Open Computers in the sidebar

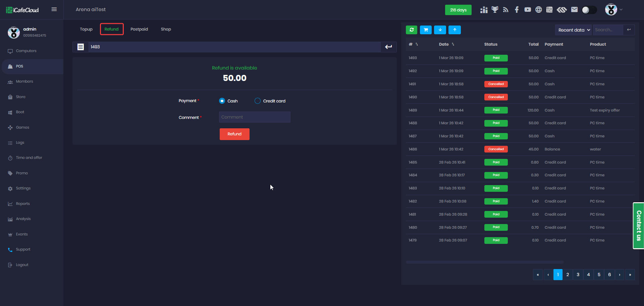point(26,51)
